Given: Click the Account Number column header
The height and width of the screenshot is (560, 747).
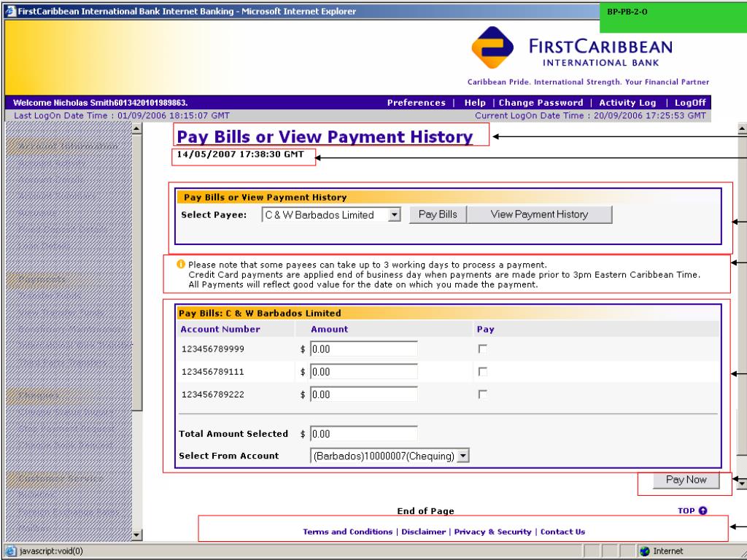Looking at the screenshot, I should pos(220,329).
